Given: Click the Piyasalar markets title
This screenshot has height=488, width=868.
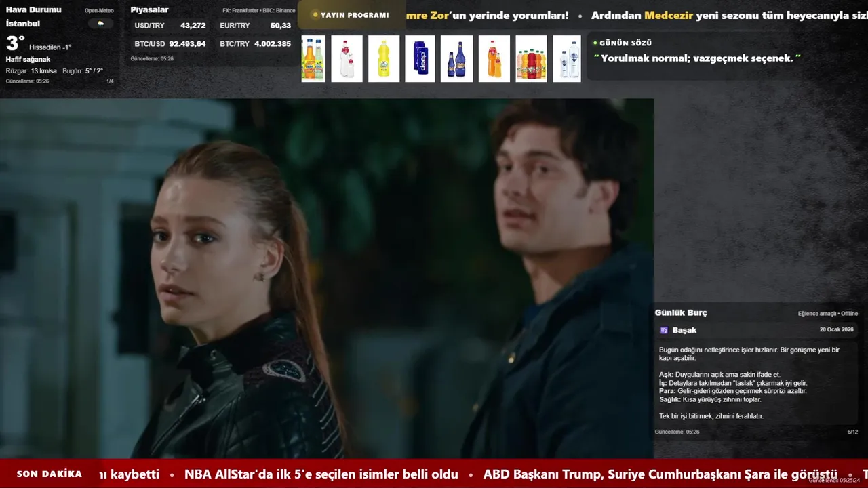Looking at the screenshot, I should click(x=149, y=10).
